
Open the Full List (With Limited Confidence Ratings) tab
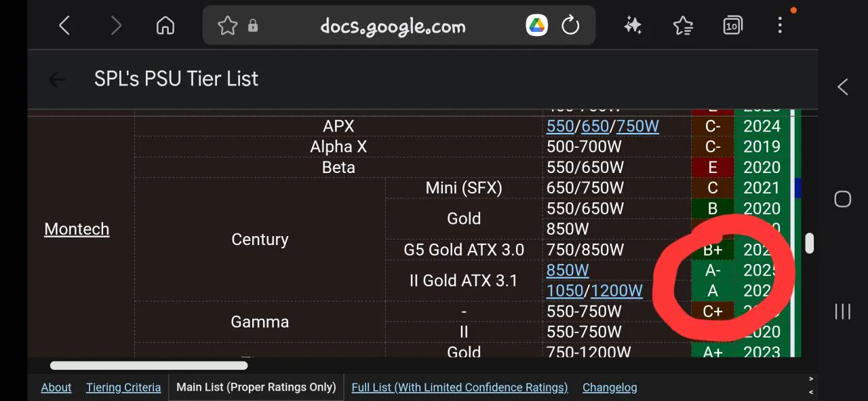pos(459,387)
